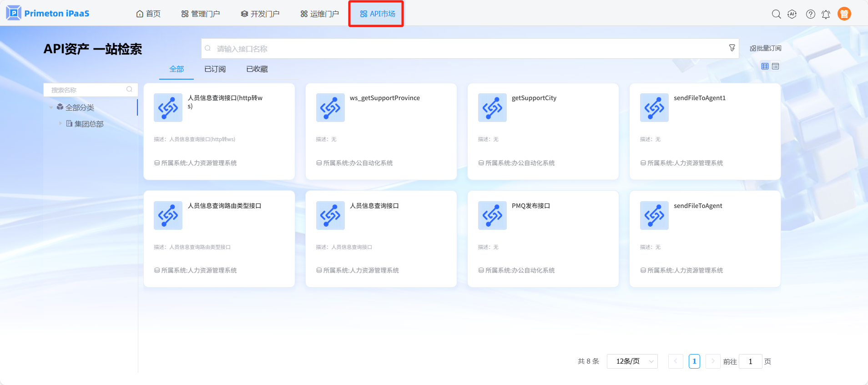The image size is (868, 385).
Task: Expand the 集团总部 tree node
Action: point(60,123)
